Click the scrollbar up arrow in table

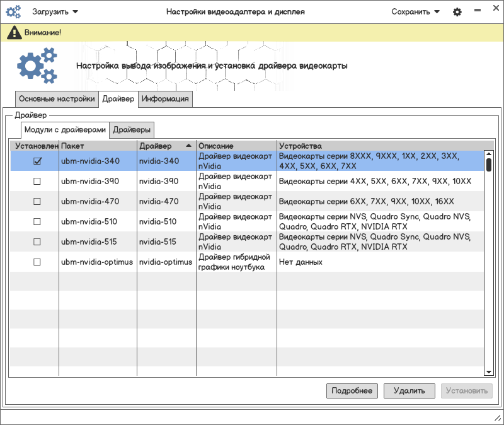(488, 154)
